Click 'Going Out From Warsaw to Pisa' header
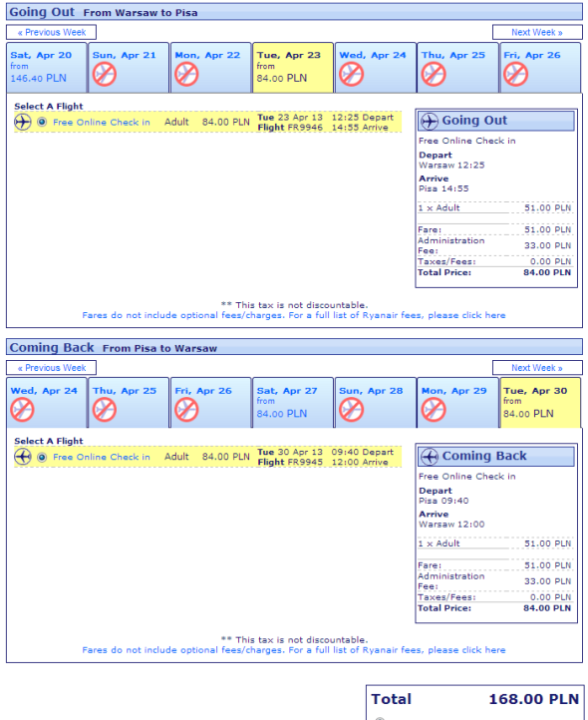 click(x=294, y=12)
